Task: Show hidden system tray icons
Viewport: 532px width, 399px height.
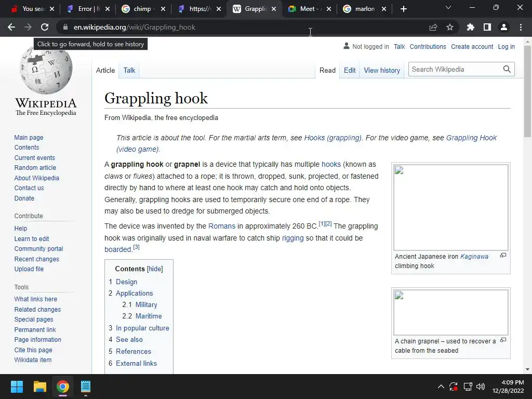Action: (x=441, y=387)
